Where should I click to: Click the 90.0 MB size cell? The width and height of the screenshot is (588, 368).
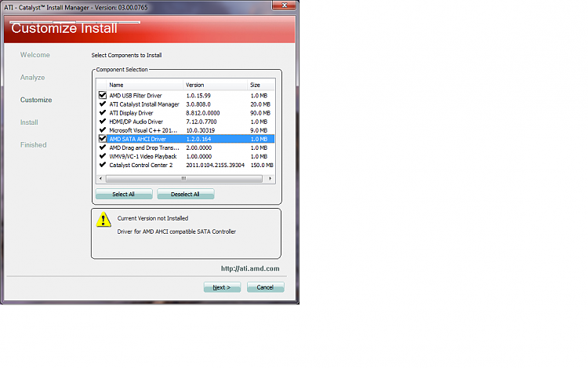pyautogui.click(x=260, y=113)
